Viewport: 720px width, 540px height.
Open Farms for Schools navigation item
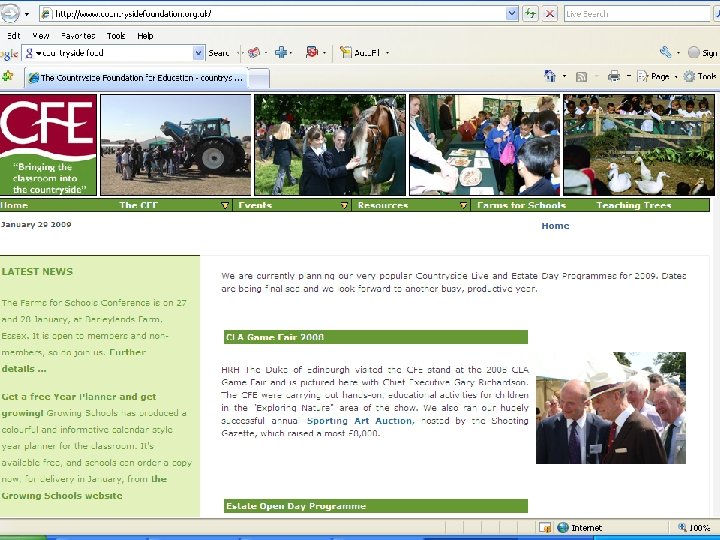(521, 205)
